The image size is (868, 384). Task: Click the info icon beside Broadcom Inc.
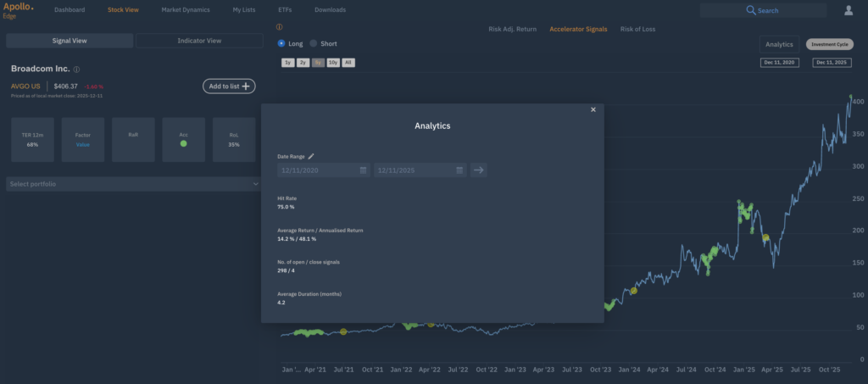[x=77, y=70]
